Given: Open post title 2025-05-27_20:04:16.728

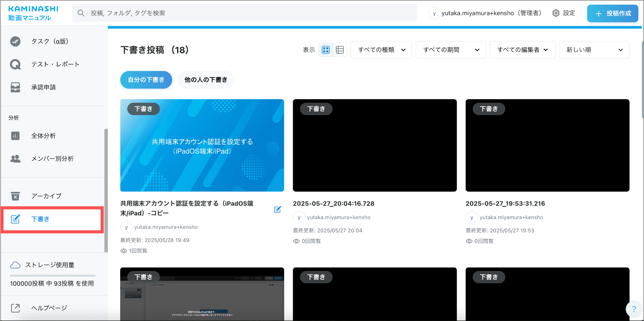Looking at the screenshot, I should click(334, 204).
